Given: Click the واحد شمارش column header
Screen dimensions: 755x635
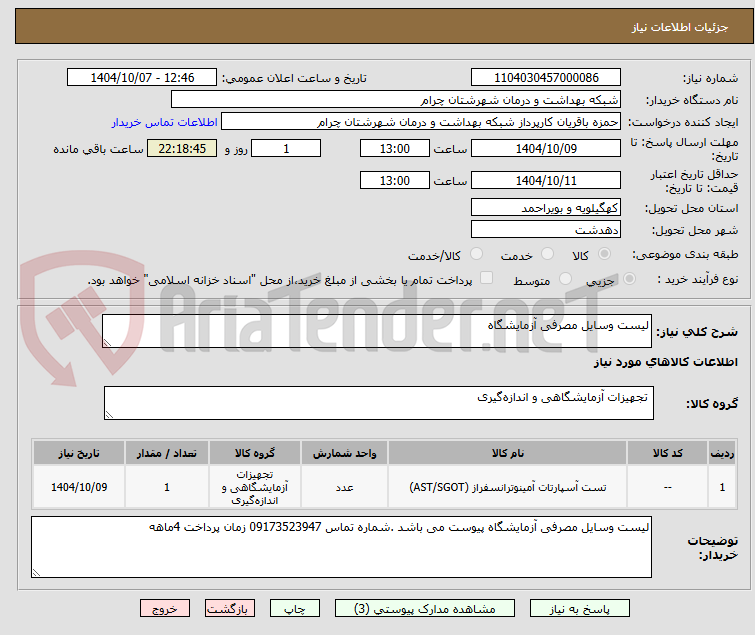Looking at the screenshot, I should (x=344, y=453).
